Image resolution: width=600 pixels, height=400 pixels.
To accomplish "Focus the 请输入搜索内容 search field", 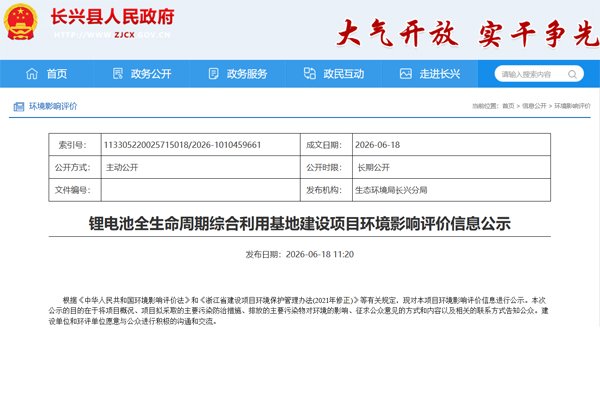I will [539, 74].
